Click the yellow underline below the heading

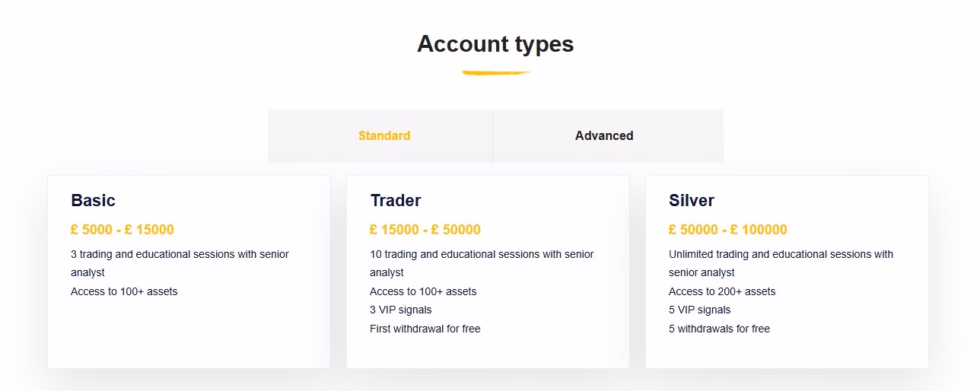[x=495, y=73]
